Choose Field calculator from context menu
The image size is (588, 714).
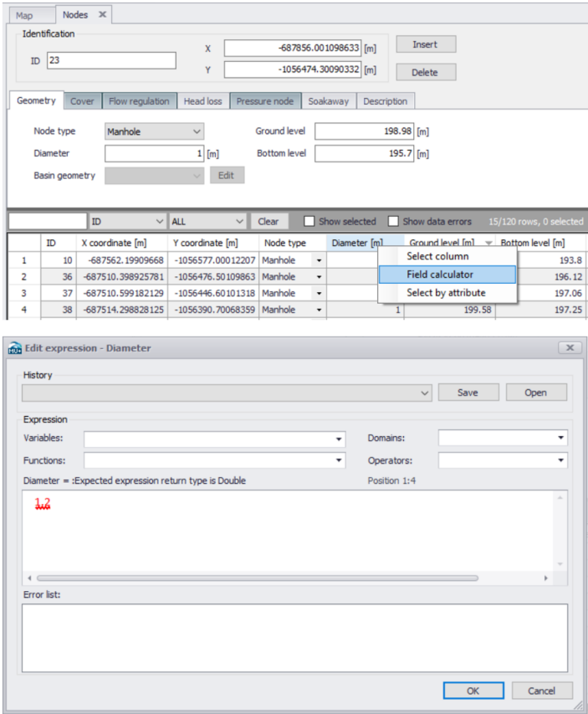coord(447,275)
